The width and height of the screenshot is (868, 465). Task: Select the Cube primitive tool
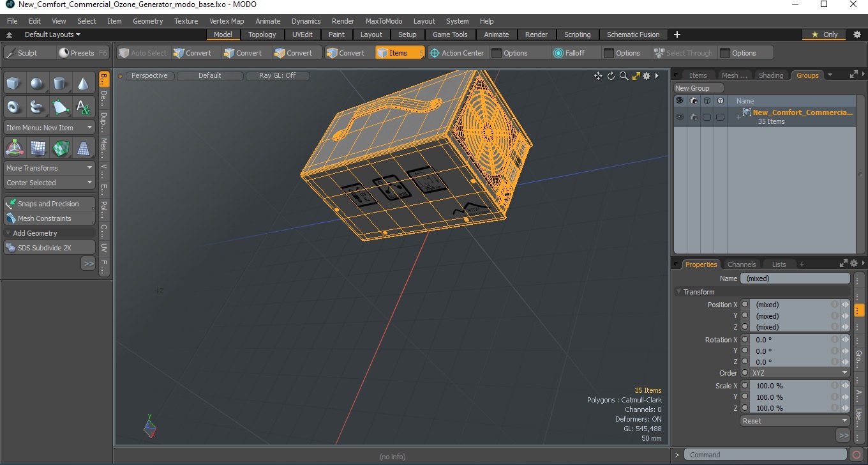[14, 84]
